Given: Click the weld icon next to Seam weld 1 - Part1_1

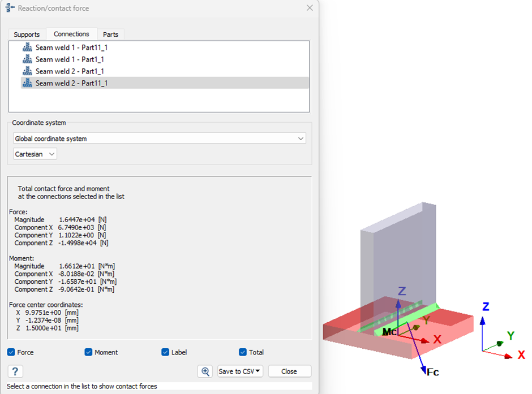Looking at the screenshot, I should tap(27, 59).
